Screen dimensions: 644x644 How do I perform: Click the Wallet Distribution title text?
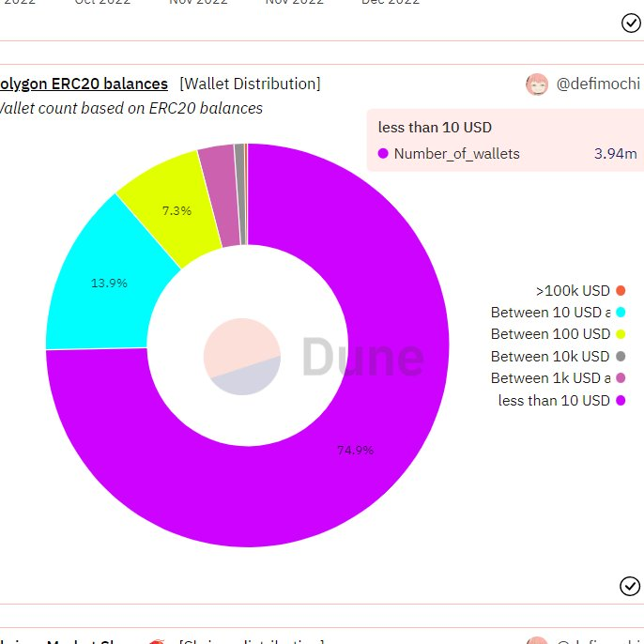pos(250,84)
